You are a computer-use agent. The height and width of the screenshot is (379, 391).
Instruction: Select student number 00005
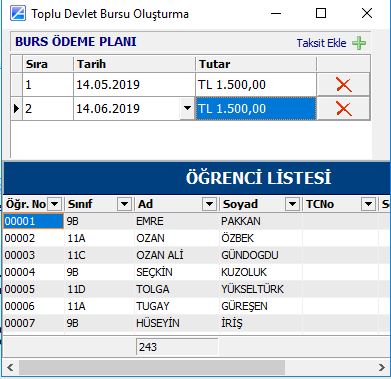33,289
